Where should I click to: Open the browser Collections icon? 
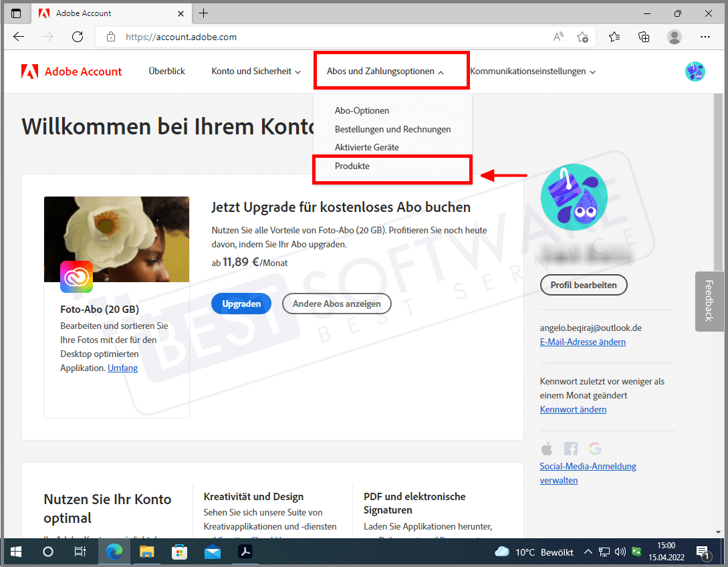(643, 37)
